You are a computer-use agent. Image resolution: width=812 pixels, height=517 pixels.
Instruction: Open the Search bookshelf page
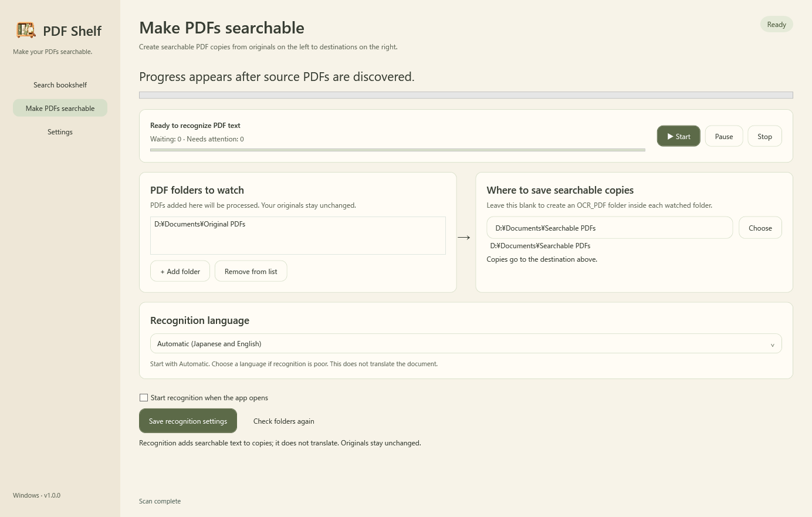click(x=60, y=85)
